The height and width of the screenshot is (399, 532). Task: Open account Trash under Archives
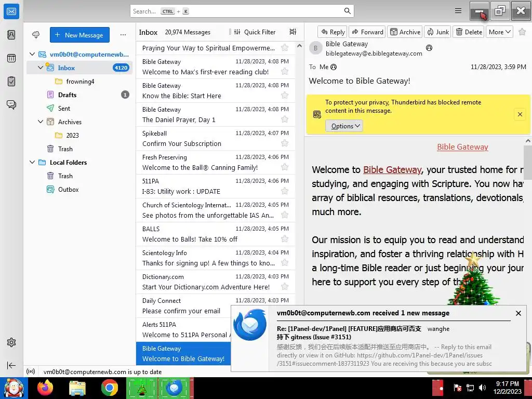[79, 149]
